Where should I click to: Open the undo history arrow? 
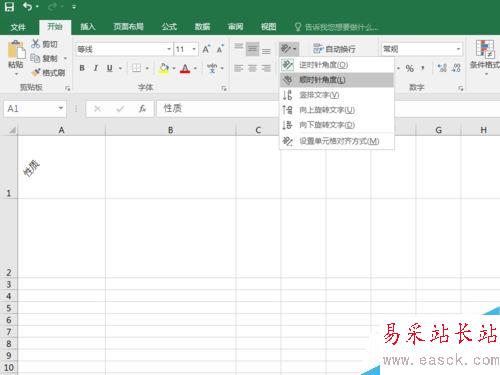(x=37, y=7)
